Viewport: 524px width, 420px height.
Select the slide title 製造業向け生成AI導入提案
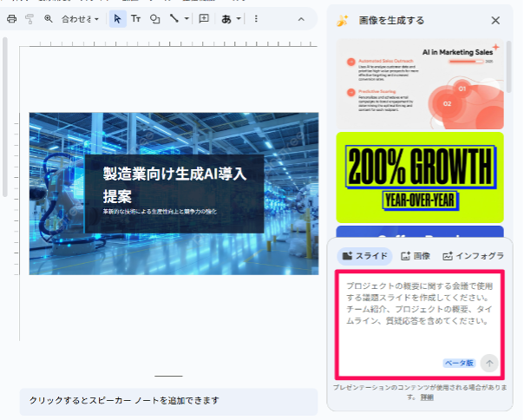[174, 185]
